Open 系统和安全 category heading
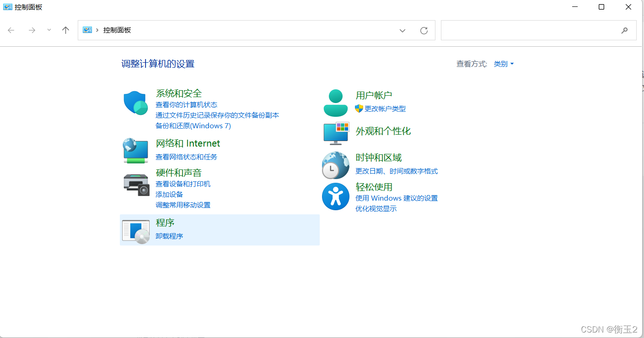644x338 pixels. [179, 93]
